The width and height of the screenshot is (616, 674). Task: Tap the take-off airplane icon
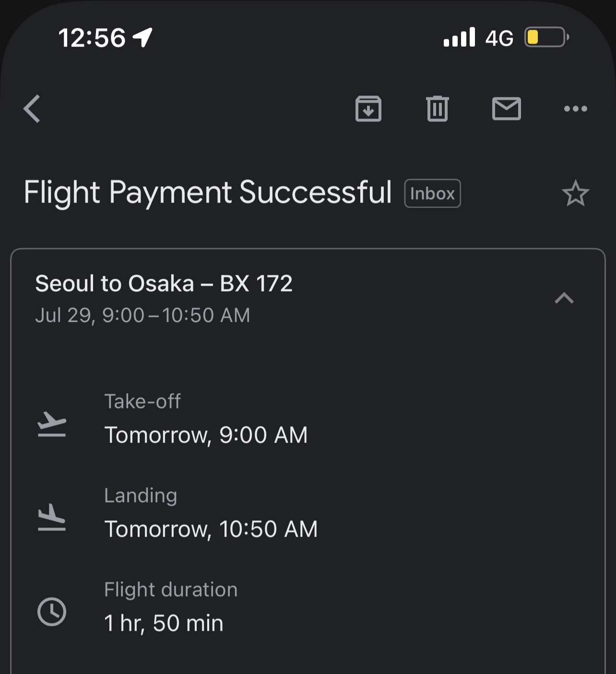pos(52,424)
